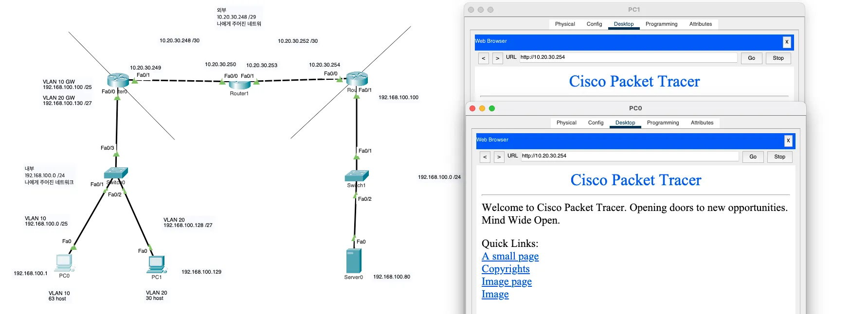Go back in PC0 web browser

[485, 157]
